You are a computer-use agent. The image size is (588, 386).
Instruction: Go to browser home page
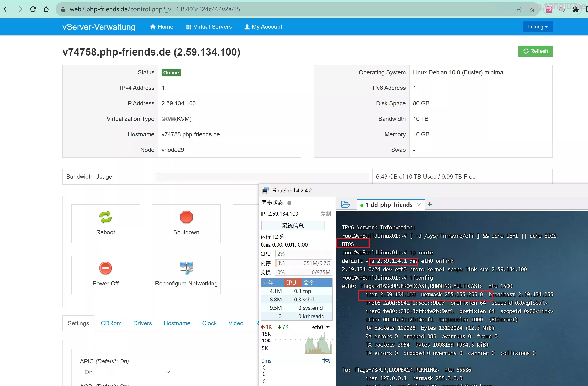click(46, 9)
